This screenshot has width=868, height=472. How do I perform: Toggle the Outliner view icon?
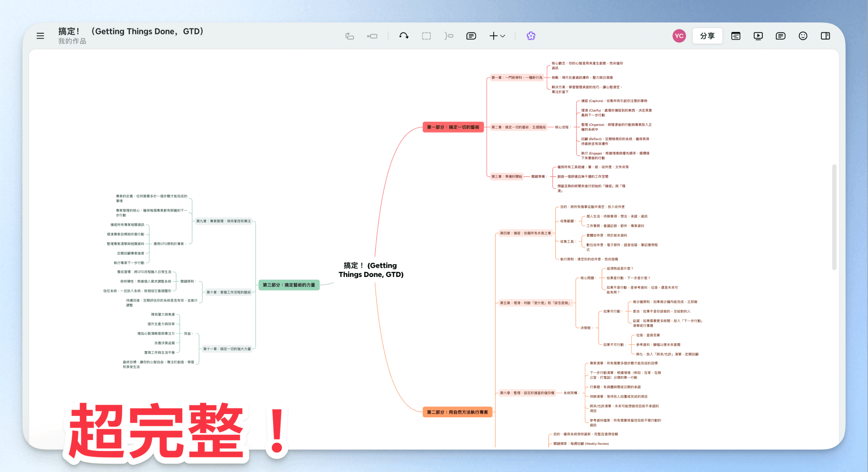click(735, 36)
